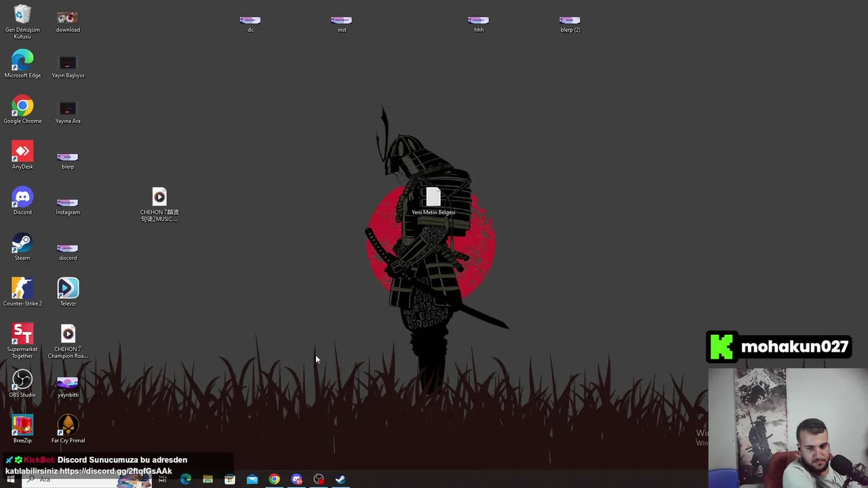Select the Steam desktop icon
Viewport: 868px width, 488px height.
tap(22, 247)
